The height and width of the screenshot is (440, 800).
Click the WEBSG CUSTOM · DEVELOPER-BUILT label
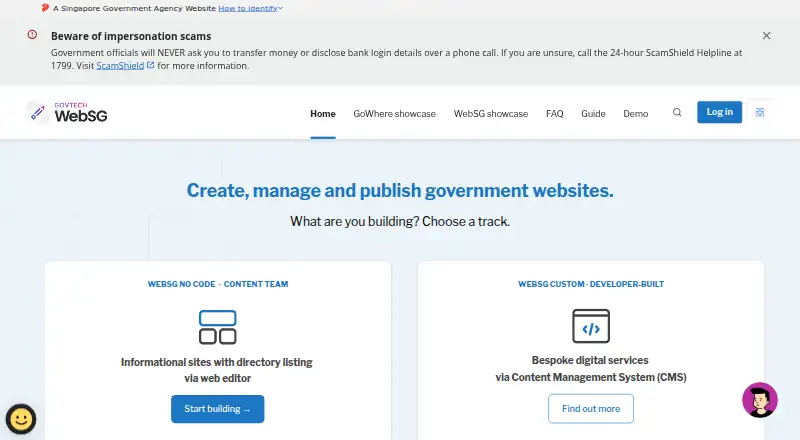click(x=591, y=284)
